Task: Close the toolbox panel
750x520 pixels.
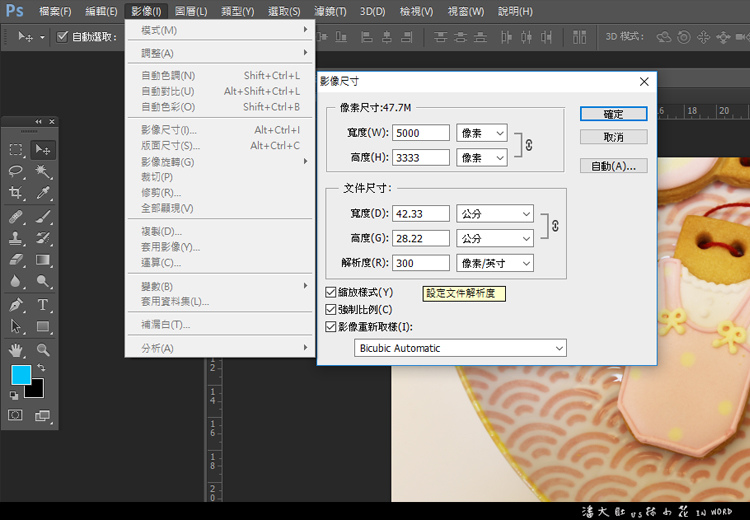Action: pyautogui.click(x=52, y=122)
